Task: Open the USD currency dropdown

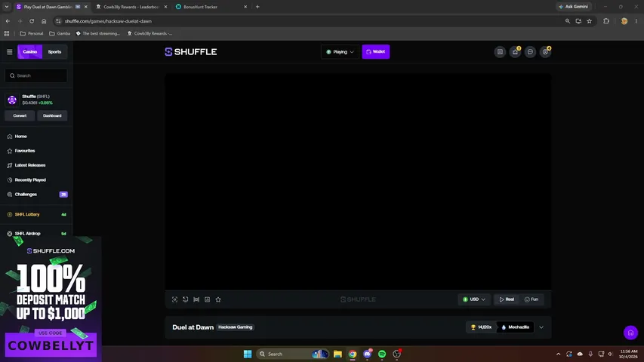Action: point(474,299)
